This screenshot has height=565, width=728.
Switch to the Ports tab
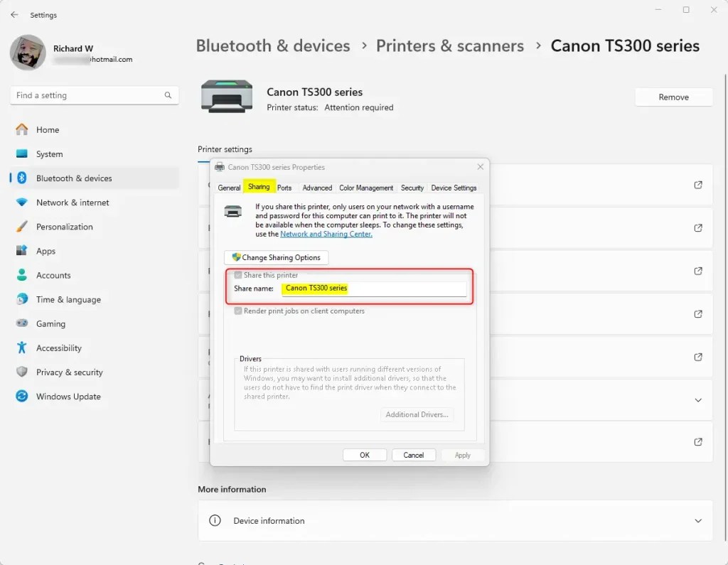(x=284, y=187)
